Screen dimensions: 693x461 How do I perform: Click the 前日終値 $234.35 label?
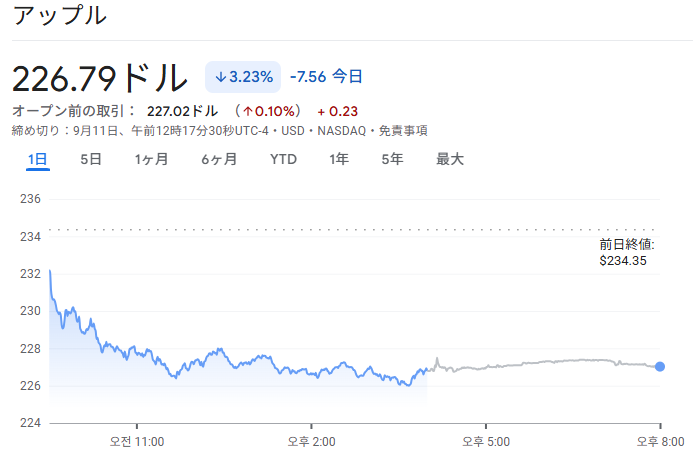(627, 252)
